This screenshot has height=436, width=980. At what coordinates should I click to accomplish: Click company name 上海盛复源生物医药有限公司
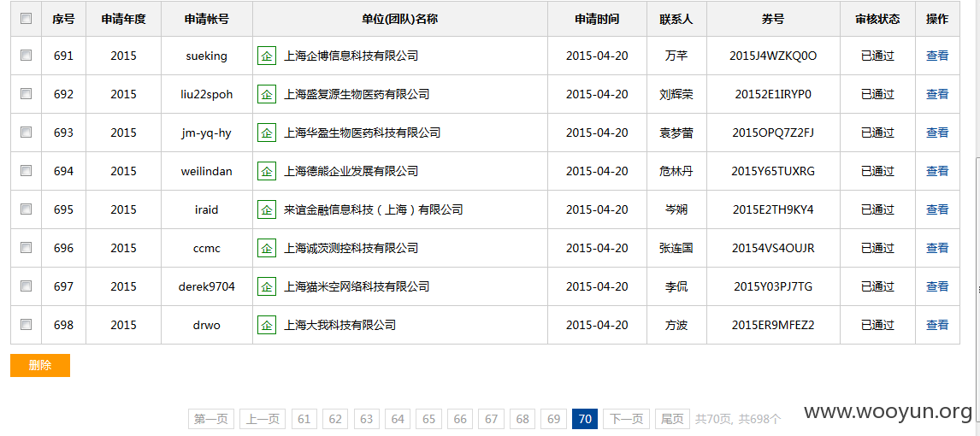click(357, 94)
